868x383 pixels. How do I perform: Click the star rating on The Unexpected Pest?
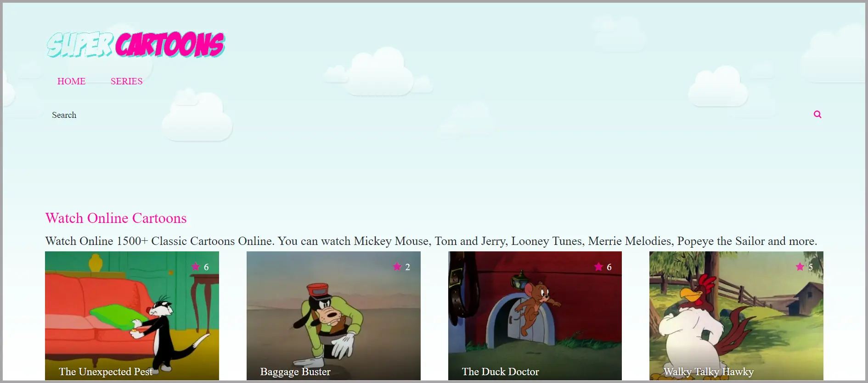200,266
